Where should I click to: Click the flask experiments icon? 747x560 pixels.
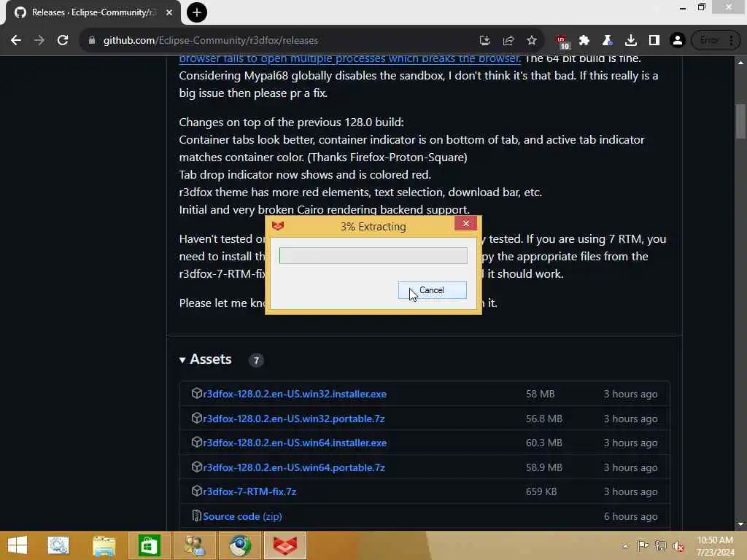point(608,41)
